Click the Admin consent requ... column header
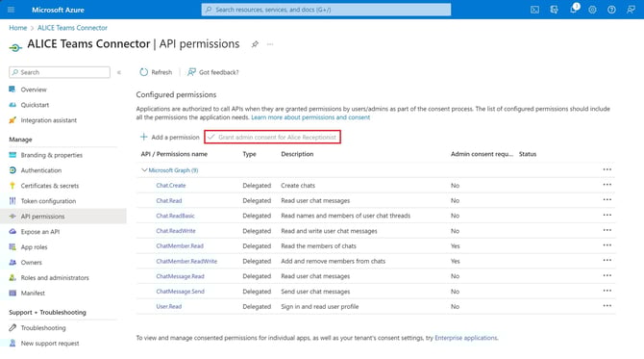 [x=482, y=154]
